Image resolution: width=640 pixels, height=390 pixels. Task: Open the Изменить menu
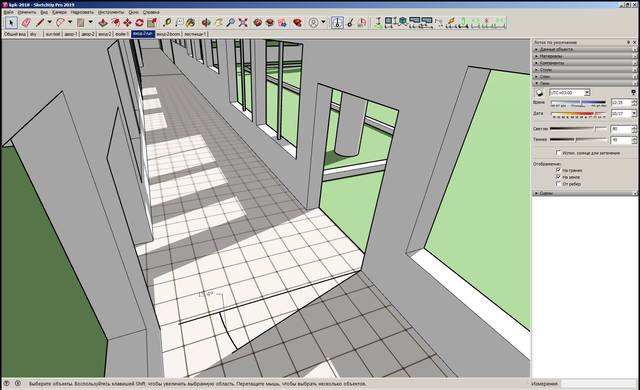click(27, 12)
